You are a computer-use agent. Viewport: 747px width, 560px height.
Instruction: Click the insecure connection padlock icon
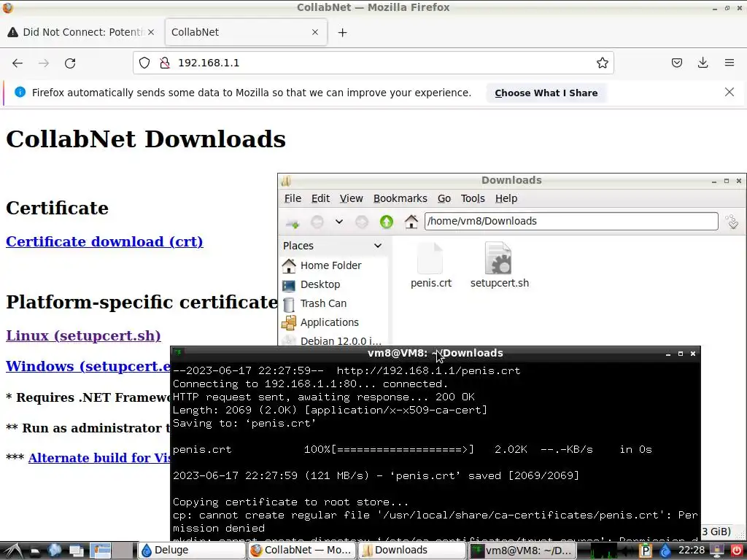165,63
